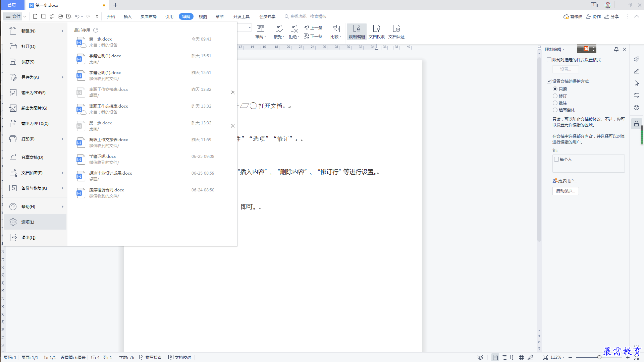Select Exit (退出) in file menu

[x=35, y=237]
